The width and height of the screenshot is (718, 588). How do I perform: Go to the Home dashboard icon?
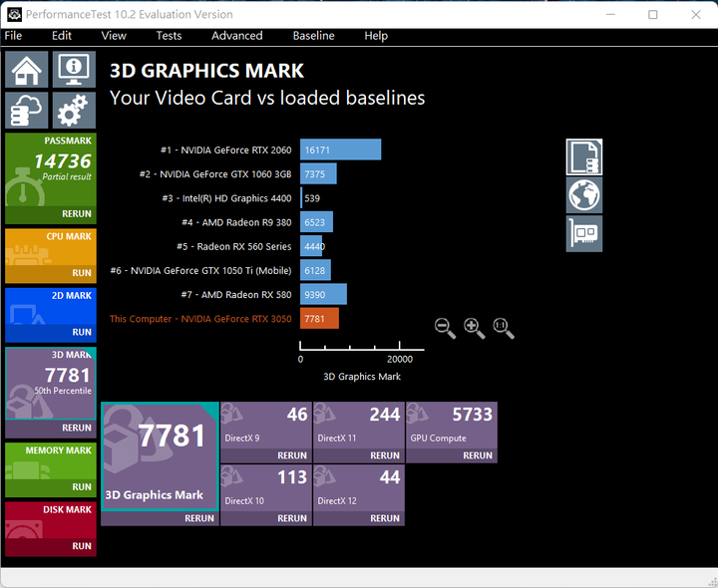[27, 69]
